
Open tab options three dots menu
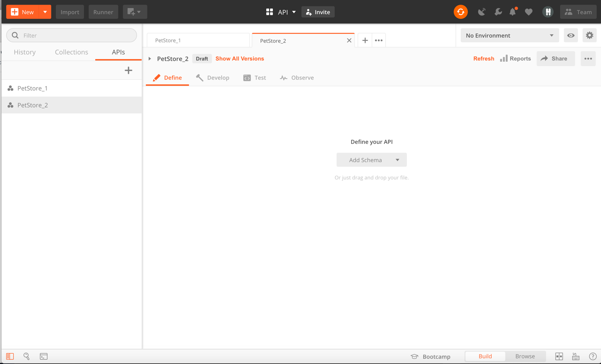coord(379,40)
